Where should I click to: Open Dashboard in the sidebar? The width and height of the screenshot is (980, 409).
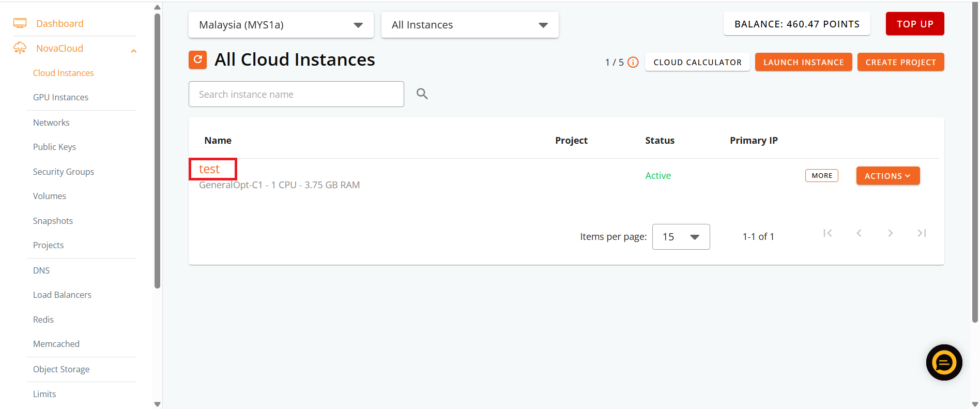[x=60, y=23]
